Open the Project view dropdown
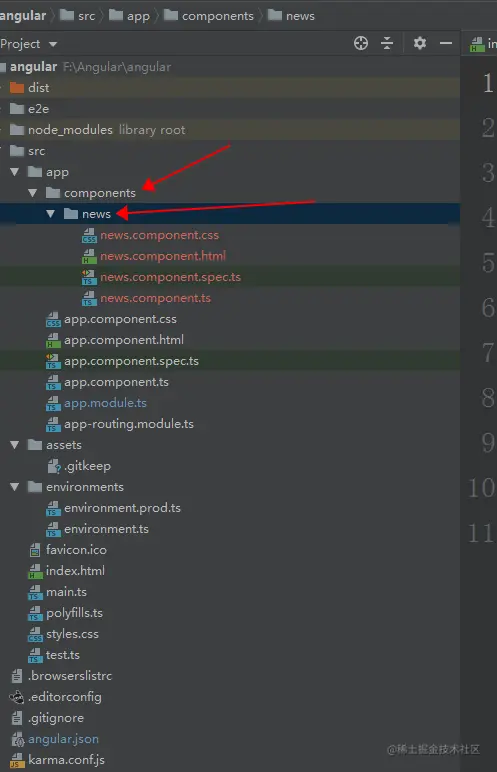Image resolution: width=497 pixels, height=772 pixels. point(29,44)
